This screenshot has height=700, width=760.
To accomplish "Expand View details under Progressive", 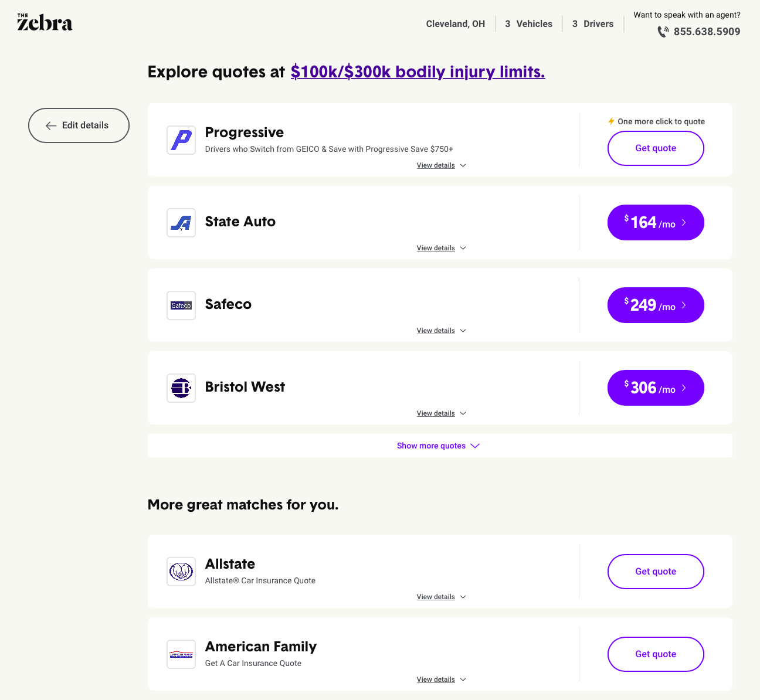I will 442,165.
